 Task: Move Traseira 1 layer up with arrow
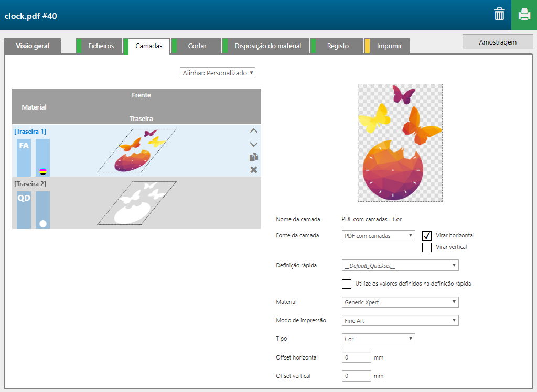[254, 131]
